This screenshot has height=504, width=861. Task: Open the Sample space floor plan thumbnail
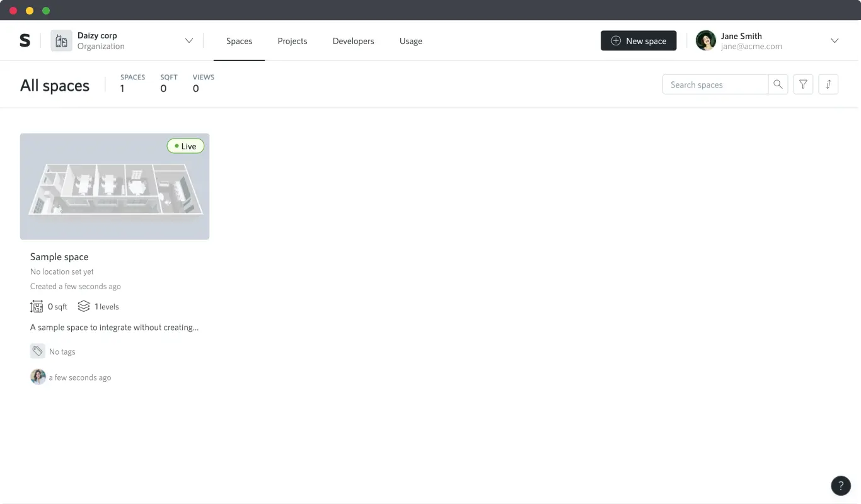click(x=115, y=186)
